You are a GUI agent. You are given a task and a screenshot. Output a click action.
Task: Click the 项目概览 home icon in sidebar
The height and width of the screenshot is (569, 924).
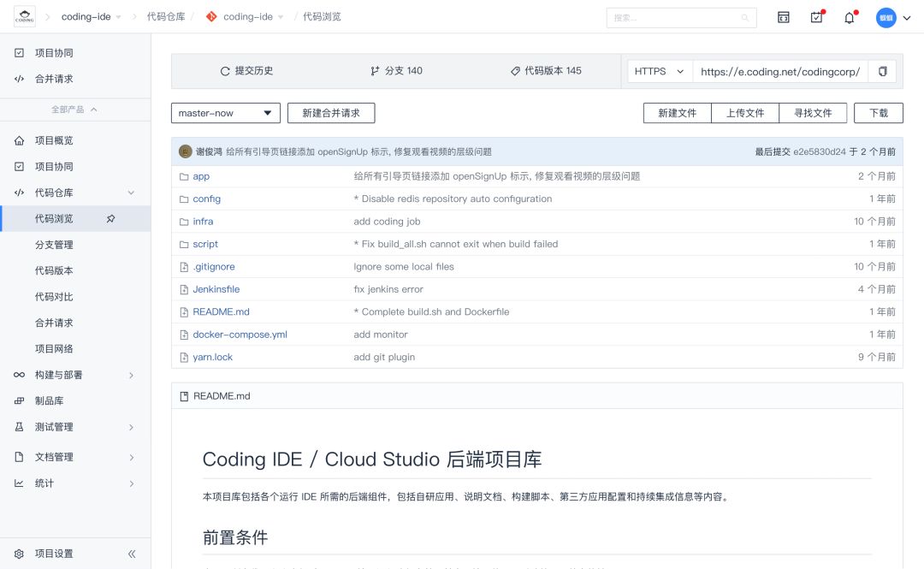pyautogui.click(x=19, y=140)
